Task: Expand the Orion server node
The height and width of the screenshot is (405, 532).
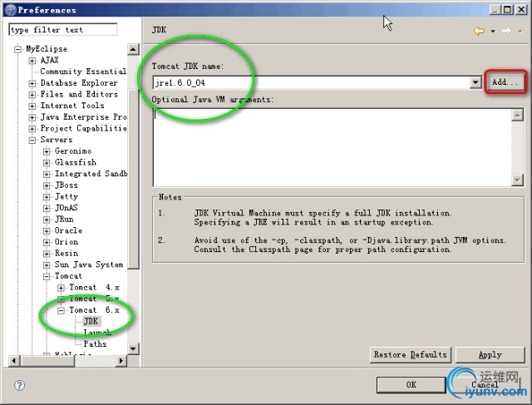Action: coord(47,242)
